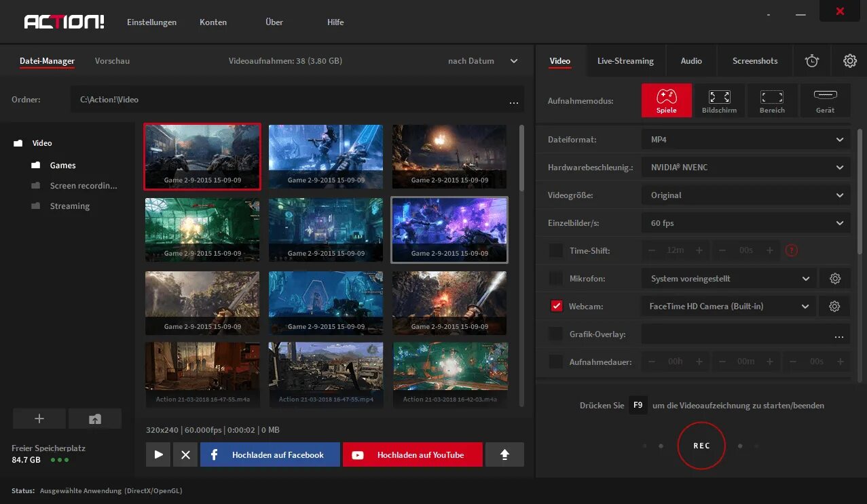Open the Dateiformat MP4 dropdown

click(x=745, y=140)
